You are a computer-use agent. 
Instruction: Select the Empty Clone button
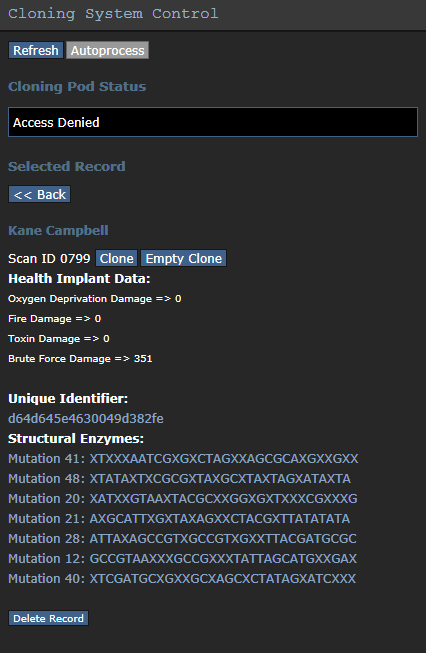(x=184, y=258)
